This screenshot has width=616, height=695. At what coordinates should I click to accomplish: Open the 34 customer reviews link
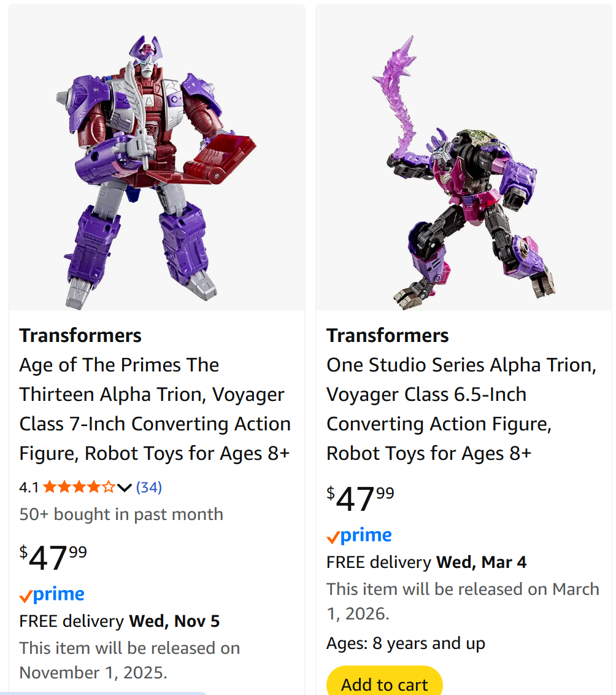pos(149,487)
